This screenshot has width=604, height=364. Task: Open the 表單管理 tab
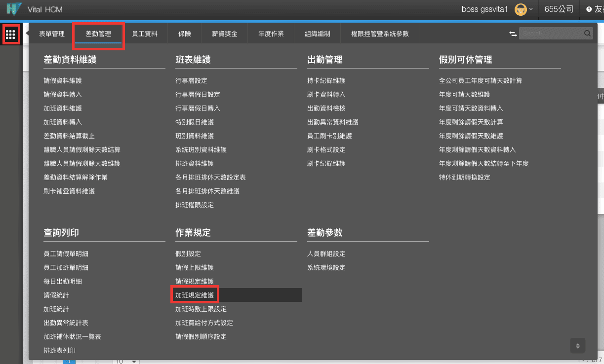point(52,34)
